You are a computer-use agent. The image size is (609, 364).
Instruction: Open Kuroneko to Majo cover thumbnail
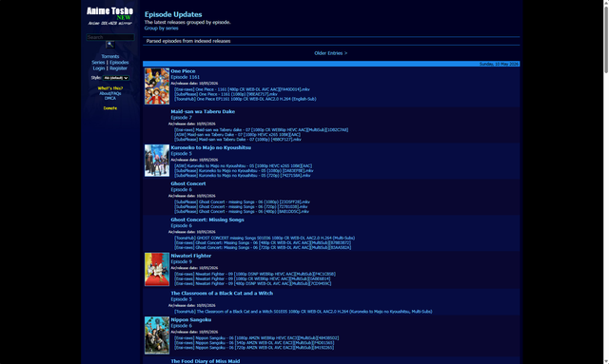(x=157, y=161)
